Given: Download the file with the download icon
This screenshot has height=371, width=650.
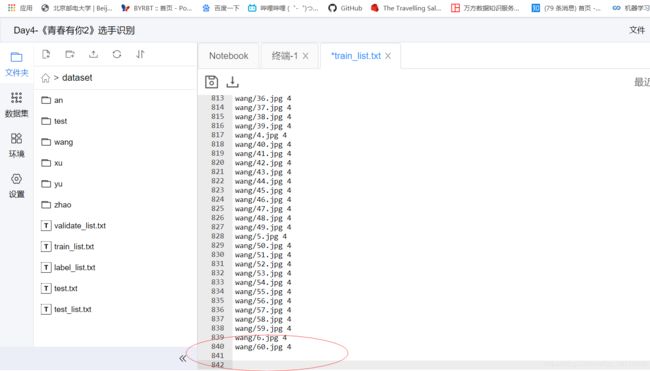Looking at the screenshot, I should click(233, 82).
